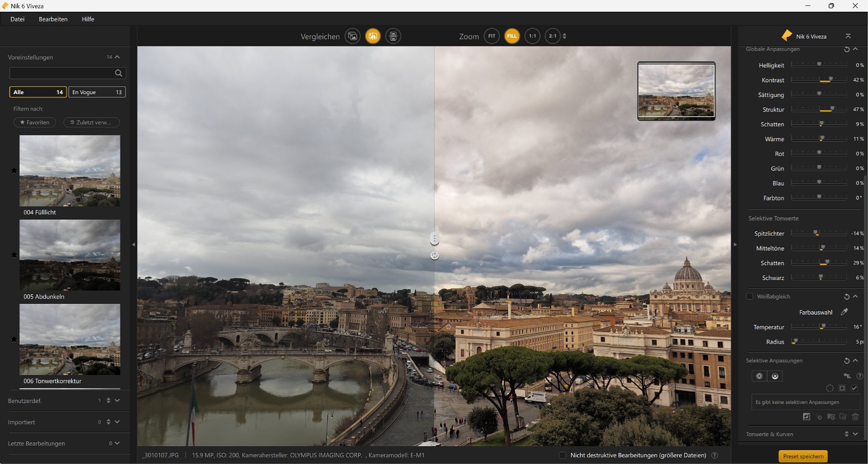Collapse the Selektive Anpassungen chevron
This screenshot has height=464, width=868.
coord(855,361)
